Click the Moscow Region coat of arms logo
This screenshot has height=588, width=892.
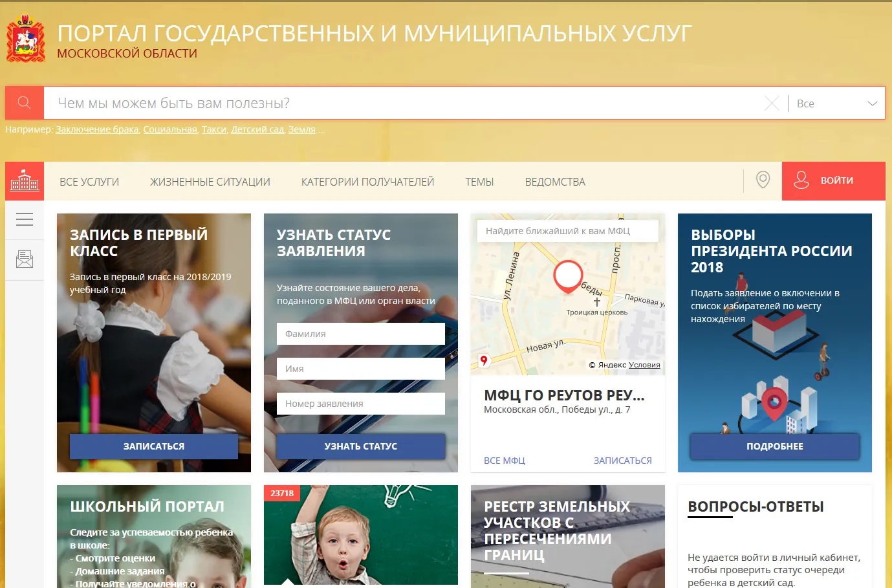[x=26, y=39]
